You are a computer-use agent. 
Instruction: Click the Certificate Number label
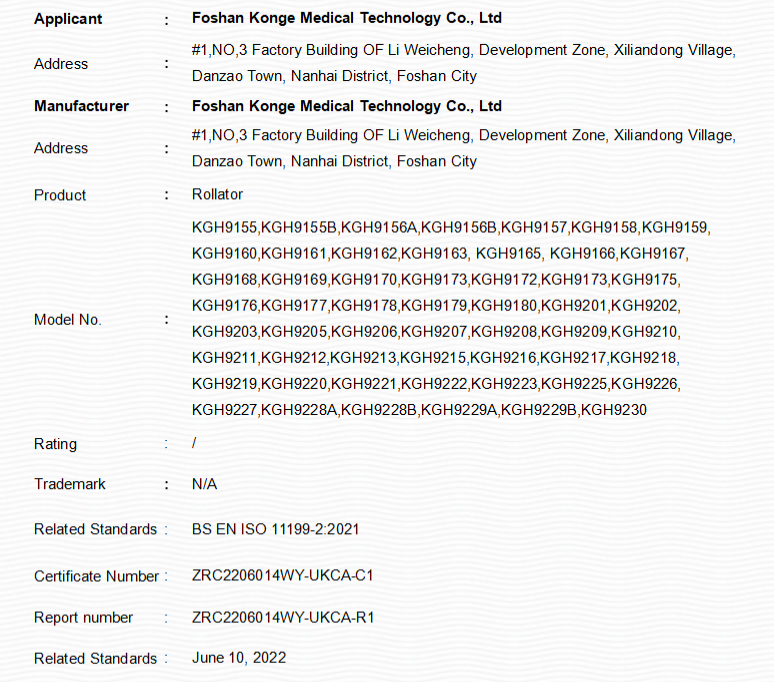click(x=96, y=576)
